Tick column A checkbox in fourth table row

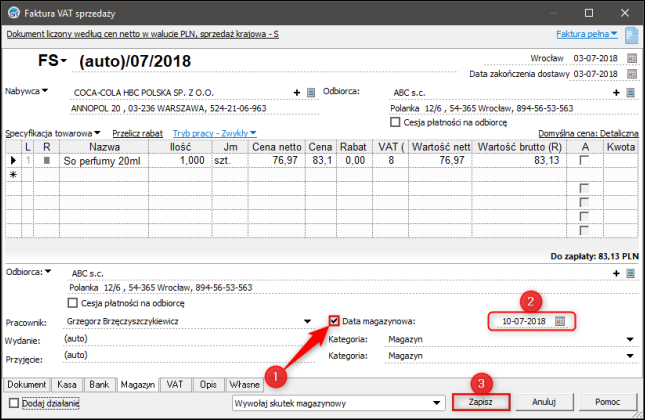pos(584,202)
